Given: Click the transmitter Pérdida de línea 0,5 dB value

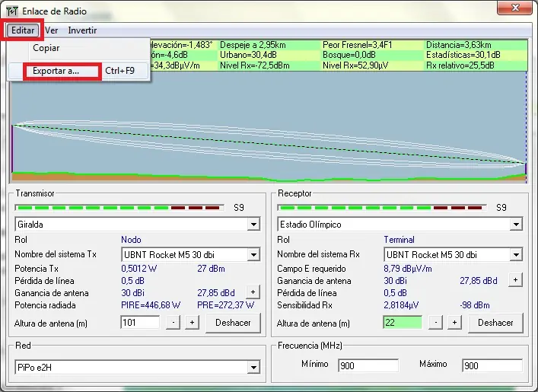Looking at the screenshot, I should point(132,281).
